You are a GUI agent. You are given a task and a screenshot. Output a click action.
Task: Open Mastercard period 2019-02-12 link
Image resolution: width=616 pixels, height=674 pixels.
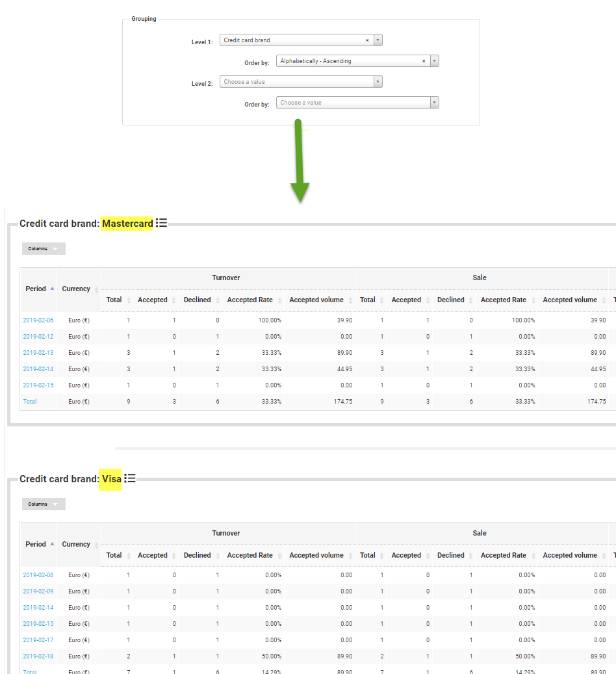38,337
